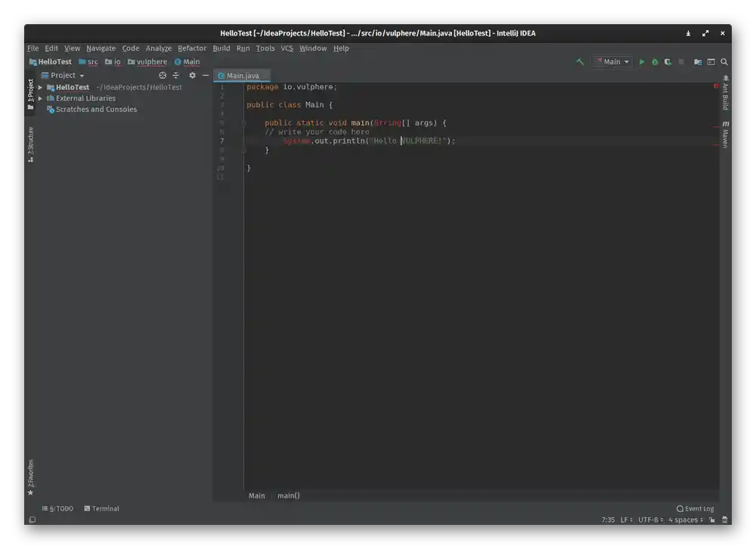
Task: Toggle the 2: Favorites tool window stripe button
Action: pyautogui.click(x=31, y=477)
